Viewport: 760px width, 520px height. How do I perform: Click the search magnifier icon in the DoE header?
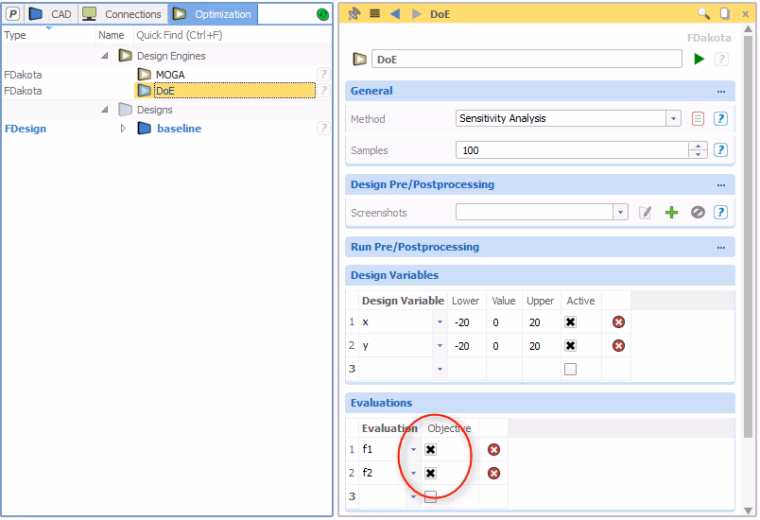(x=703, y=14)
